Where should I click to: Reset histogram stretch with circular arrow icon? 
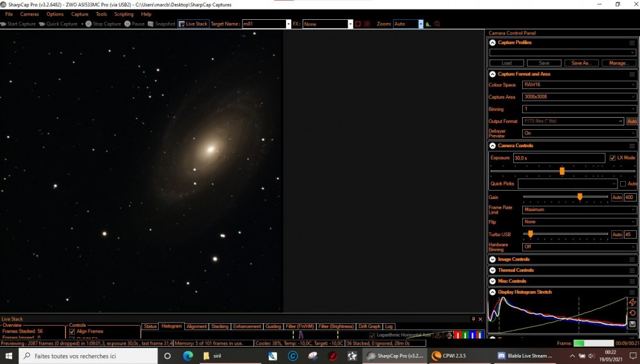click(x=632, y=313)
